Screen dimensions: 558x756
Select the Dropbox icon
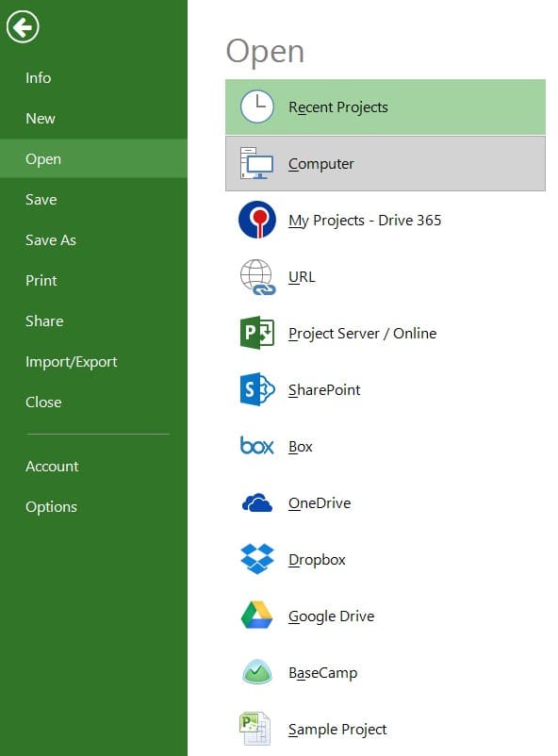[x=257, y=559]
